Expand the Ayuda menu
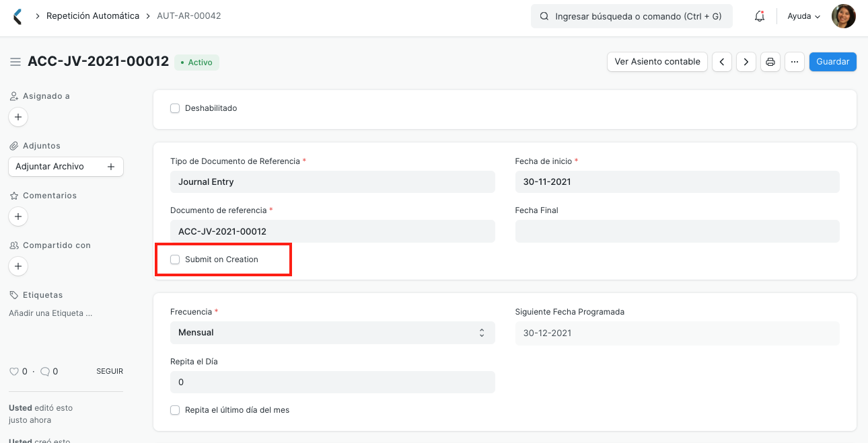Image resolution: width=868 pixels, height=443 pixels. 804,16
